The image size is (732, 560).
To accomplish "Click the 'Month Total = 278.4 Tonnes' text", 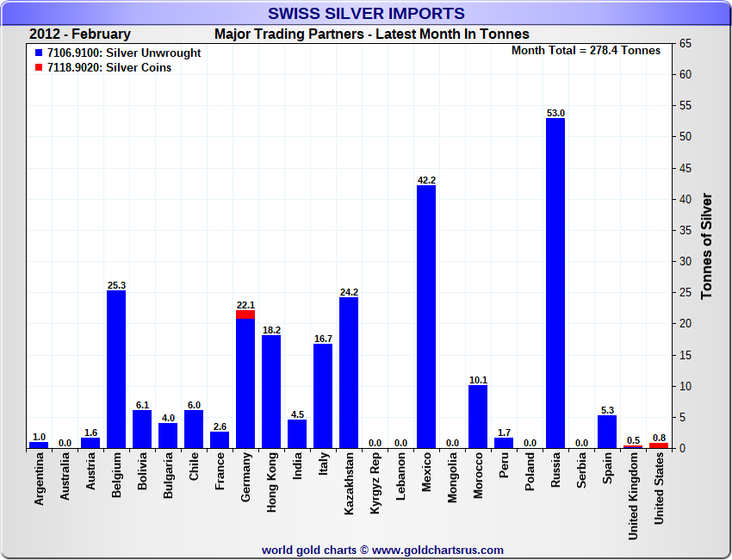I will [586, 51].
